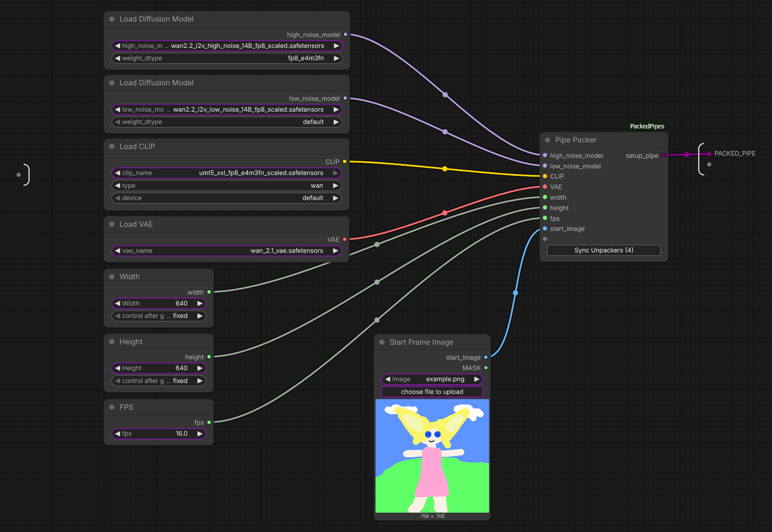Click Pipe Packer low_noise_model input socket
The width and height of the screenshot is (772, 532).
[x=545, y=166]
